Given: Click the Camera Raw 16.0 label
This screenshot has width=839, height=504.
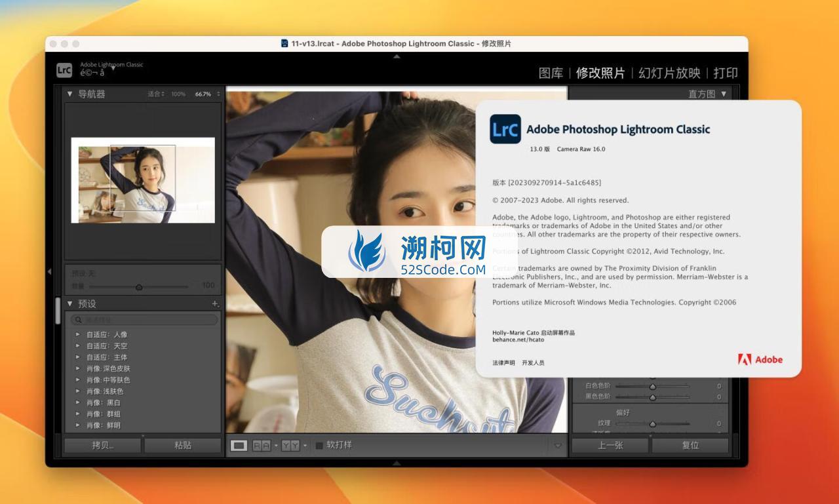Looking at the screenshot, I should (581, 149).
